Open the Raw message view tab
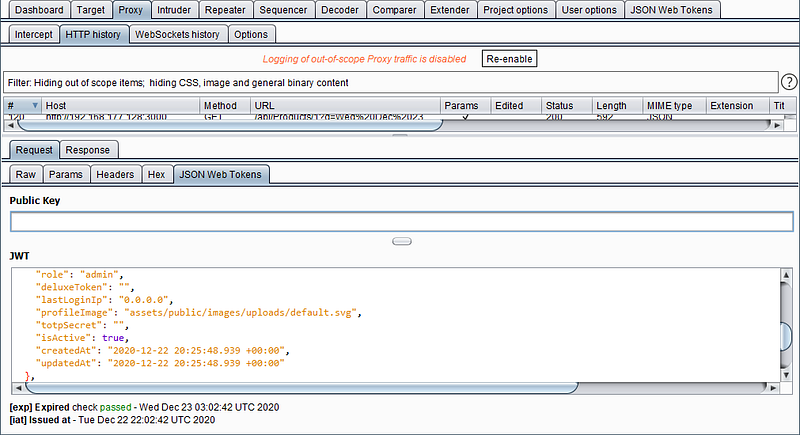 26,174
